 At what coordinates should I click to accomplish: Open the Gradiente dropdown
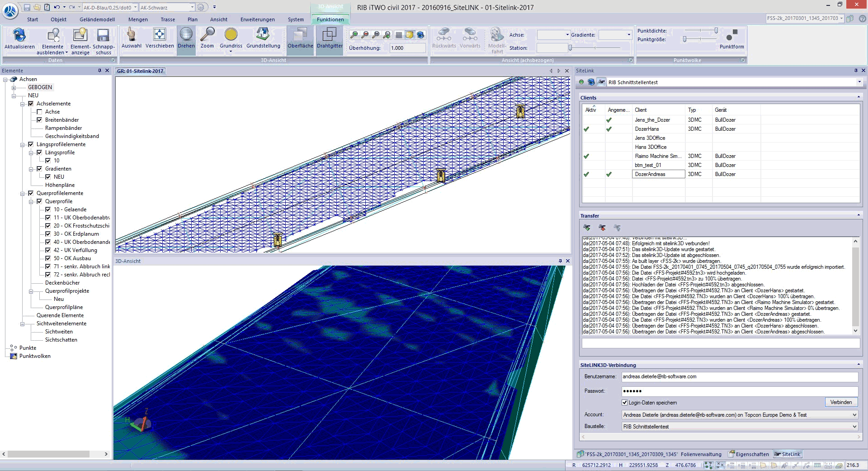click(628, 35)
